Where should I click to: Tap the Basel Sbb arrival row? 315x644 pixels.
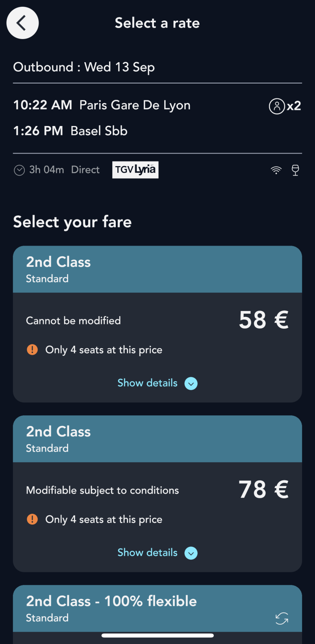[70, 131]
